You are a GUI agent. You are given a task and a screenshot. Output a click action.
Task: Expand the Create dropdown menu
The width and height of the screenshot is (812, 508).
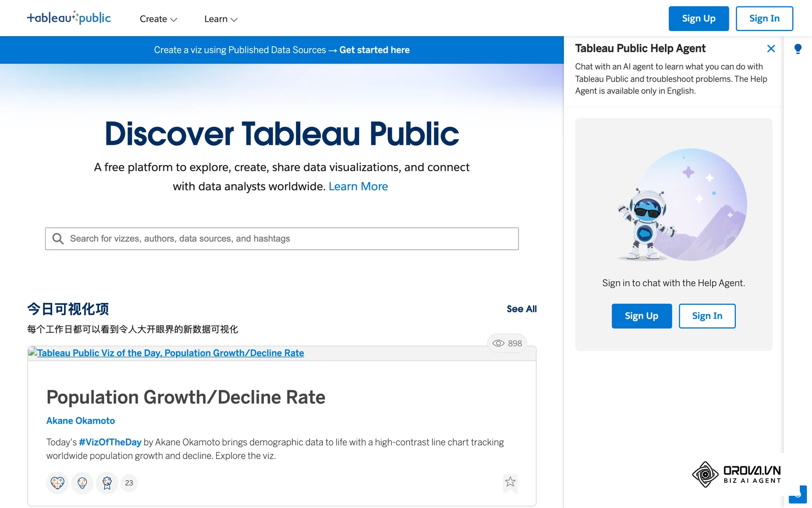[158, 19]
